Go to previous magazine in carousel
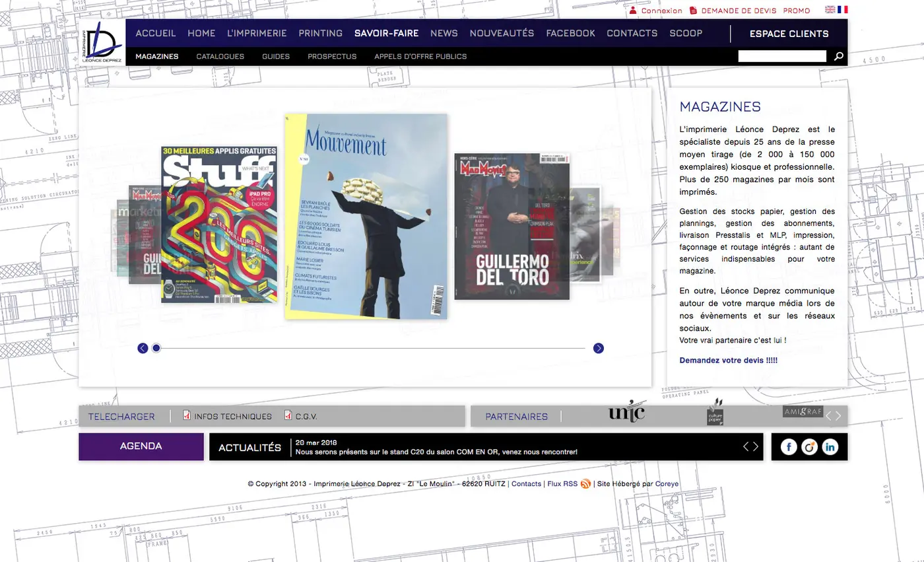This screenshot has width=924, height=562. point(143,348)
